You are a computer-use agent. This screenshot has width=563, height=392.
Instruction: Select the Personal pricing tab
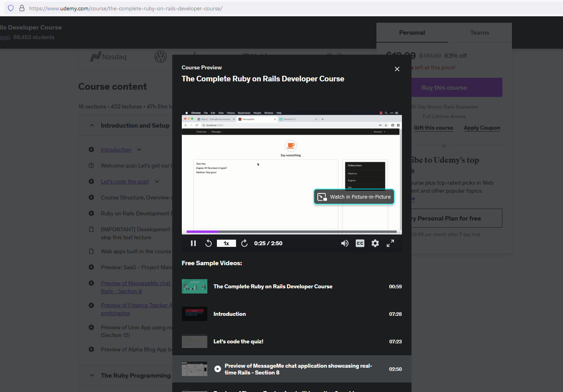pos(412,32)
